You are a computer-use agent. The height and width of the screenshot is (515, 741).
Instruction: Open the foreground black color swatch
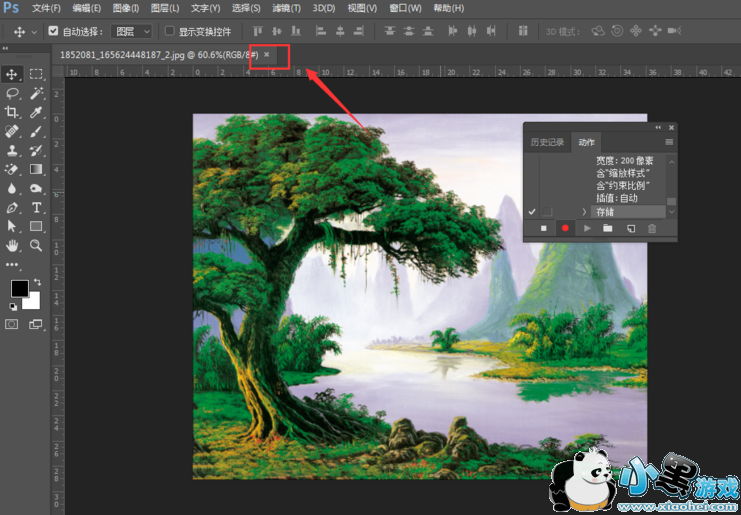click(19, 288)
